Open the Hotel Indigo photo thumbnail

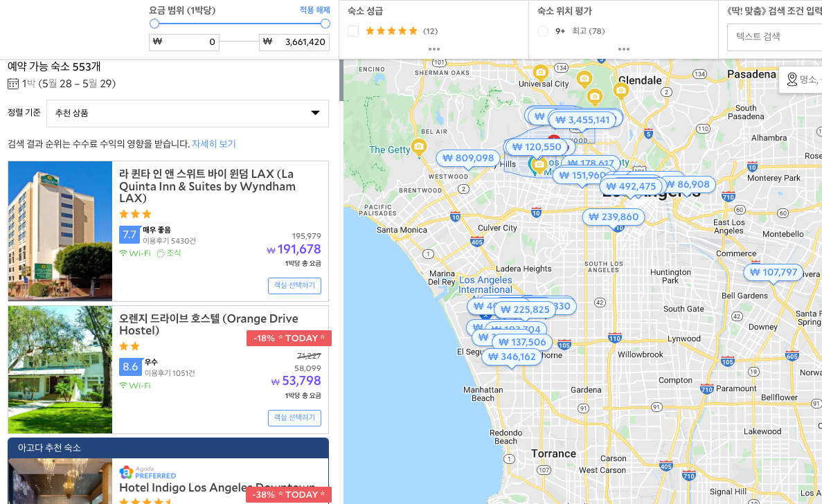pyautogui.click(x=60, y=481)
